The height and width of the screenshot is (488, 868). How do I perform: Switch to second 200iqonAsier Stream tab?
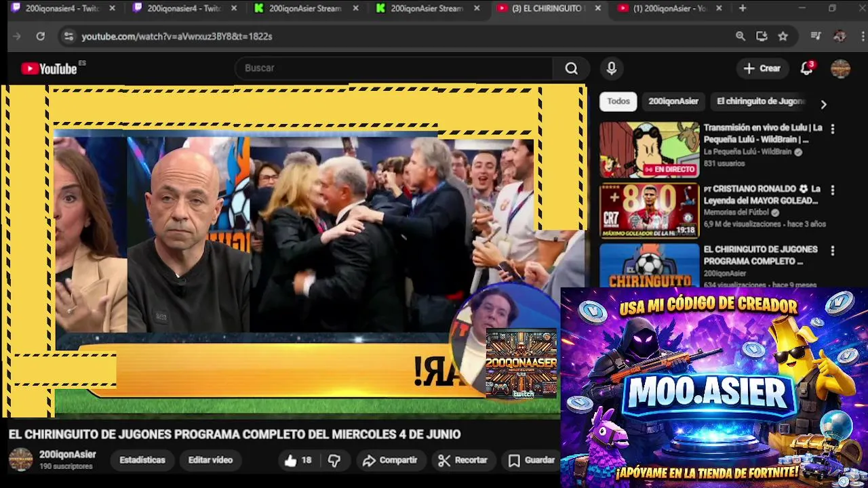427,8
